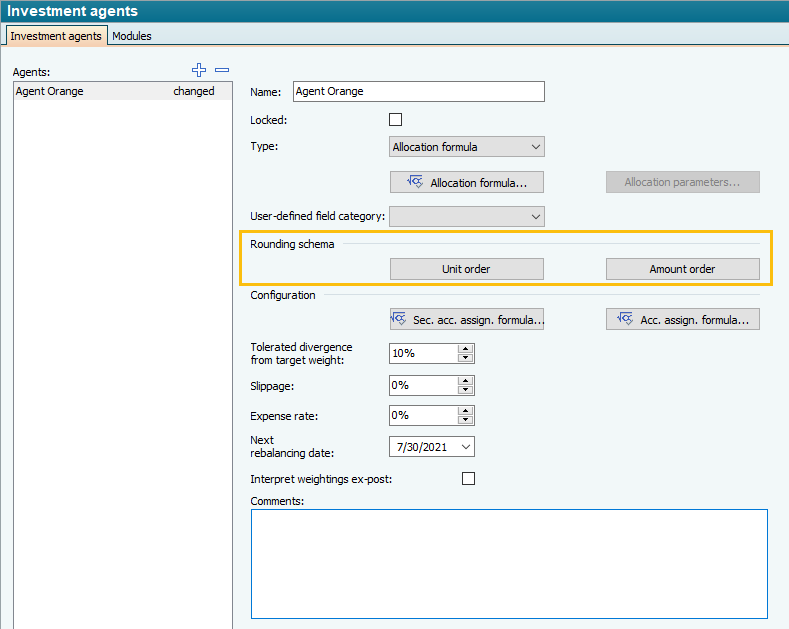Click the minus icon to remove agent
This screenshot has height=629, width=789.
click(x=222, y=70)
